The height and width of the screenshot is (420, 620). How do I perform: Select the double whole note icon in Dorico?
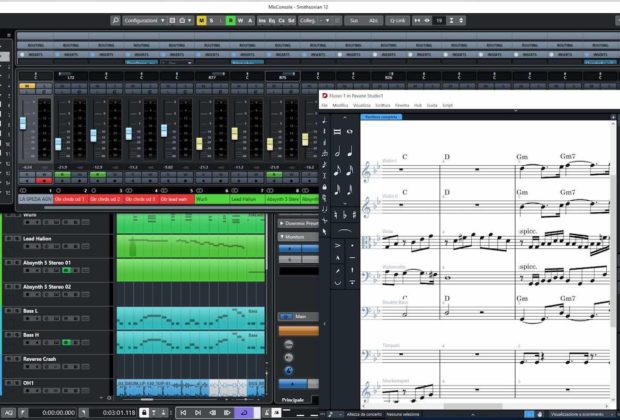[x=338, y=132]
